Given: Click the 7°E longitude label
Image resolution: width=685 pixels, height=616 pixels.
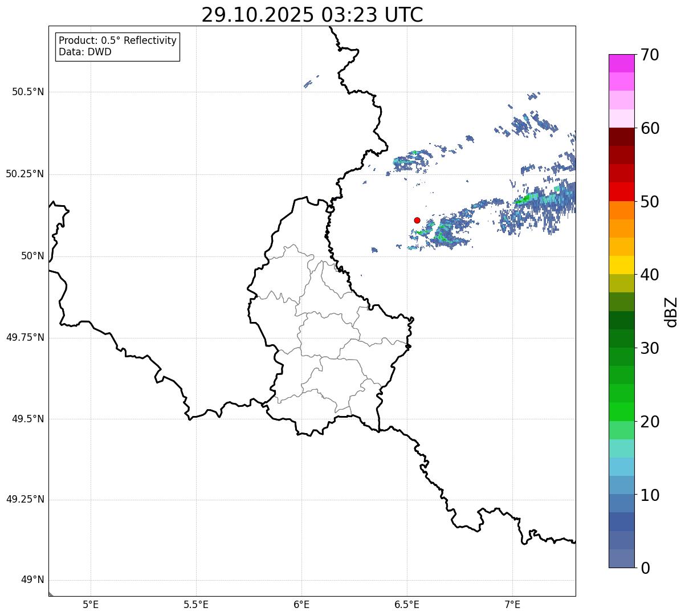Looking at the screenshot, I should [512, 604].
